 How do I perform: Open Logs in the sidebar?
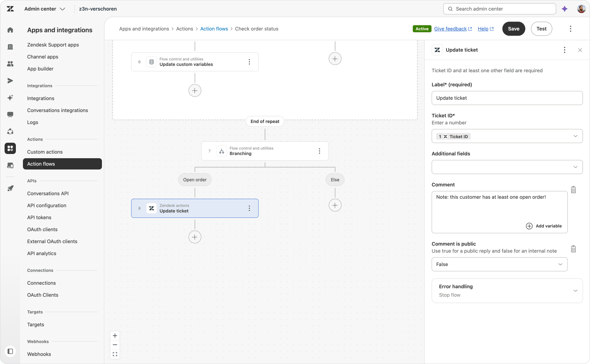(x=32, y=122)
